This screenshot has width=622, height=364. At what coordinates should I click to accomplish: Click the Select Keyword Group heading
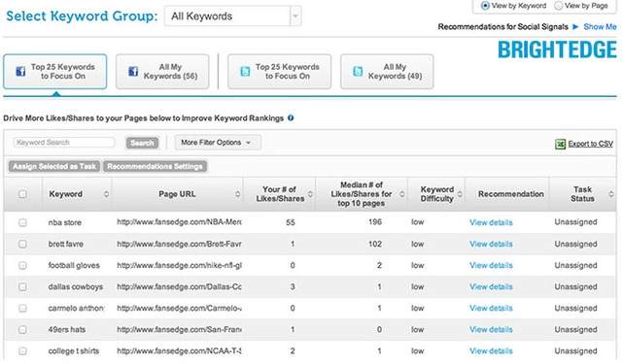[x=82, y=17]
